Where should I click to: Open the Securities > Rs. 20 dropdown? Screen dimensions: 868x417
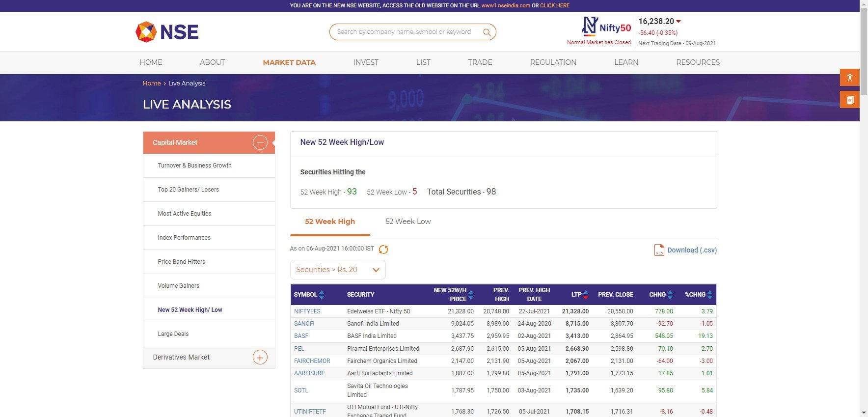click(x=338, y=270)
